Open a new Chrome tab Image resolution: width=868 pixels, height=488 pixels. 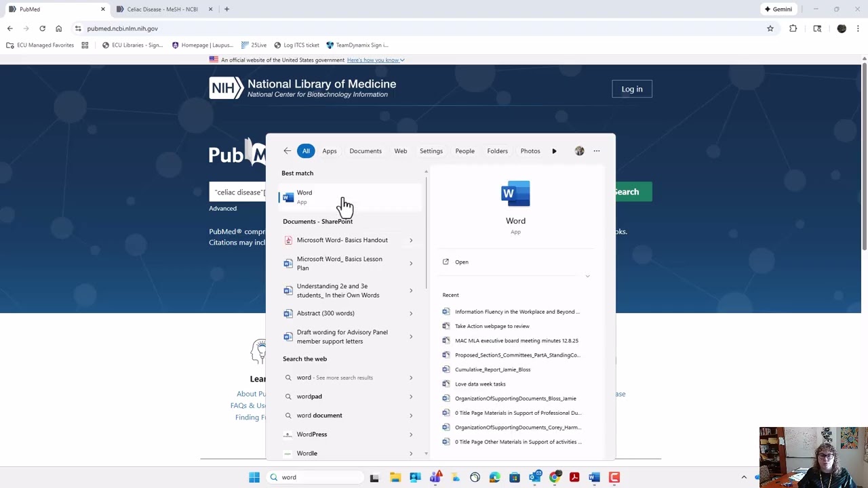coord(226,9)
